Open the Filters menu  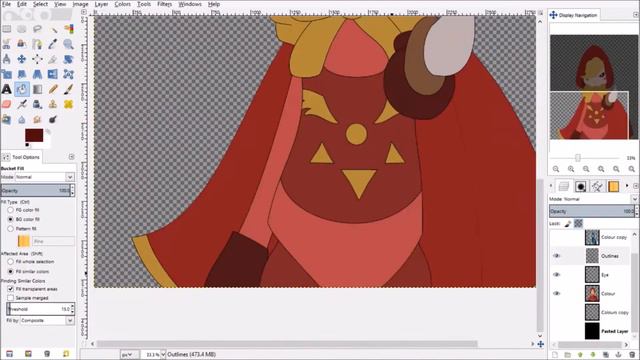tap(164, 4)
